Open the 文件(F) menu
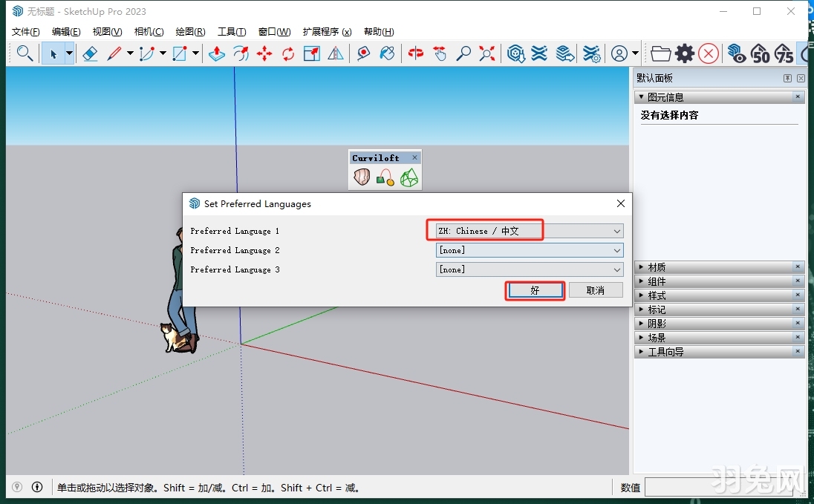 point(26,32)
